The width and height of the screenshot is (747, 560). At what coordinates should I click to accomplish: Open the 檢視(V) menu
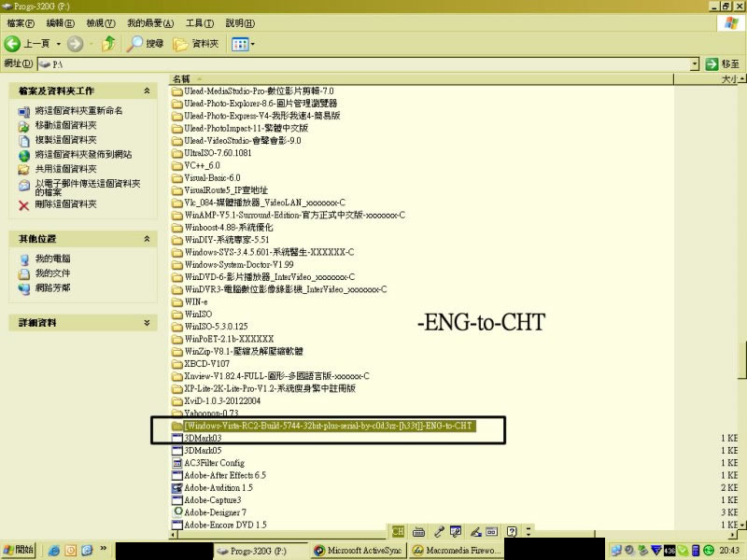[101, 22]
